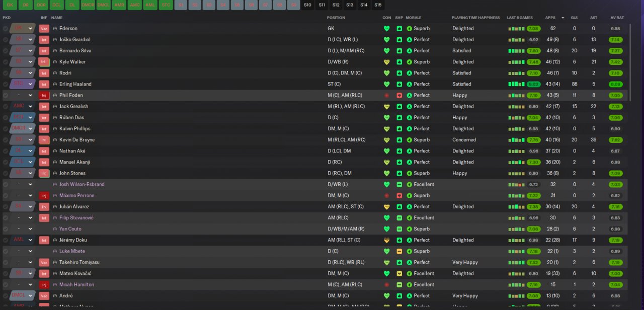Tick the selection circle for Joško Gvardiol
The image size is (644, 310).
point(6,40)
